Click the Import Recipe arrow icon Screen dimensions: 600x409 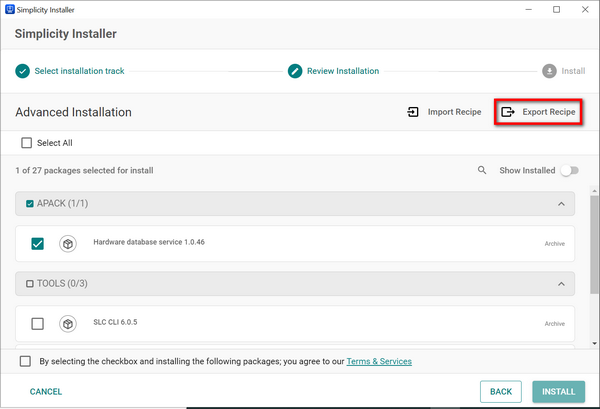click(x=413, y=112)
